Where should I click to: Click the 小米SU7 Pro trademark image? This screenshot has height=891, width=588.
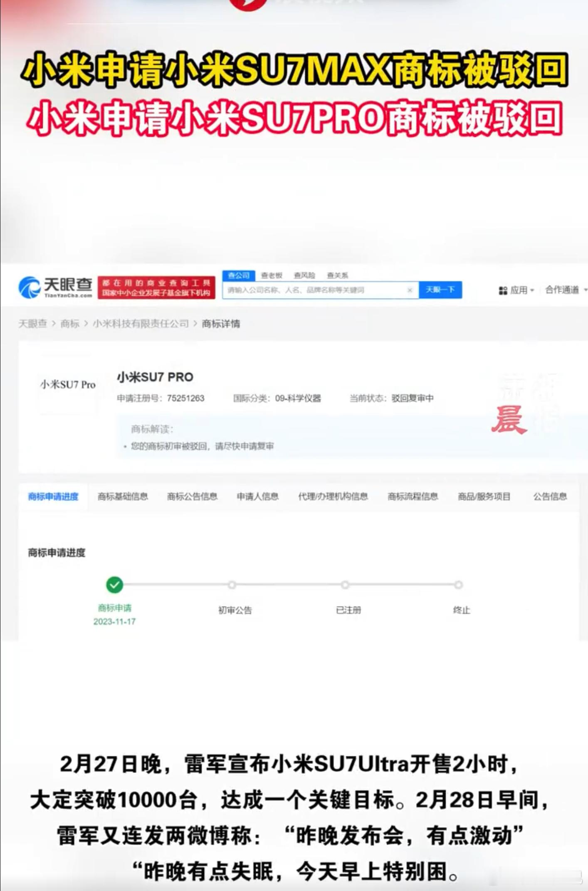68,384
